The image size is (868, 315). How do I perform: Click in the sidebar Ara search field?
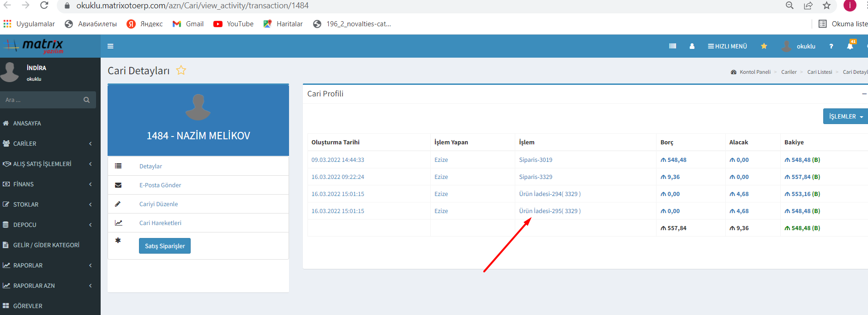coord(42,100)
